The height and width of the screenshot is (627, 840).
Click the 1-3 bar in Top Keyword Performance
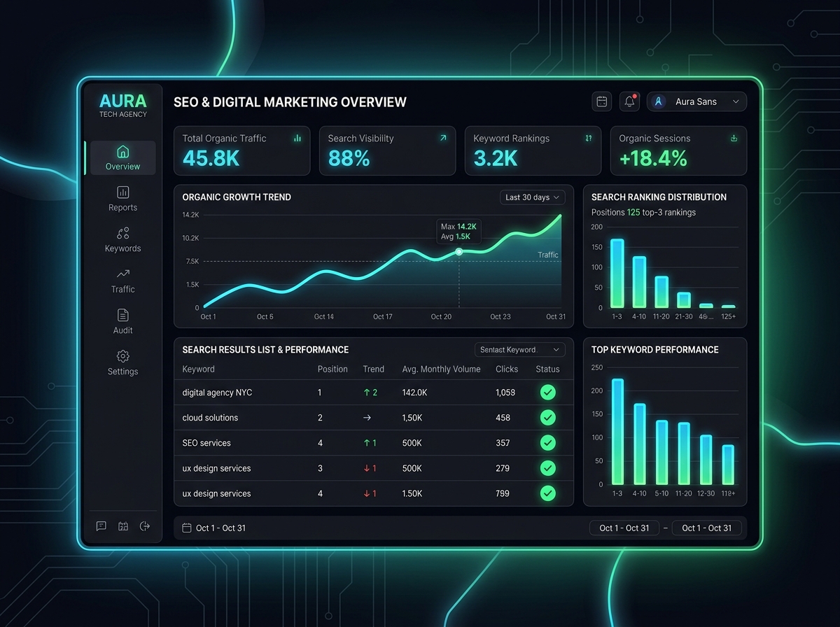coord(617,432)
